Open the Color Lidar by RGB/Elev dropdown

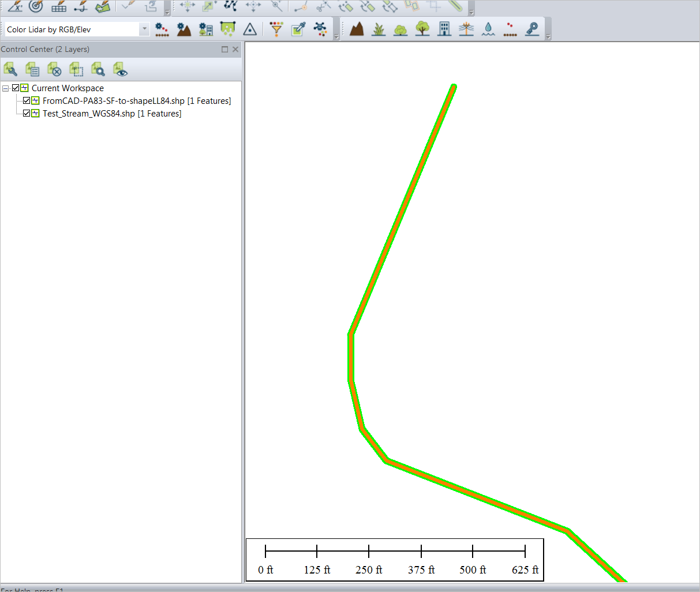(144, 28)
